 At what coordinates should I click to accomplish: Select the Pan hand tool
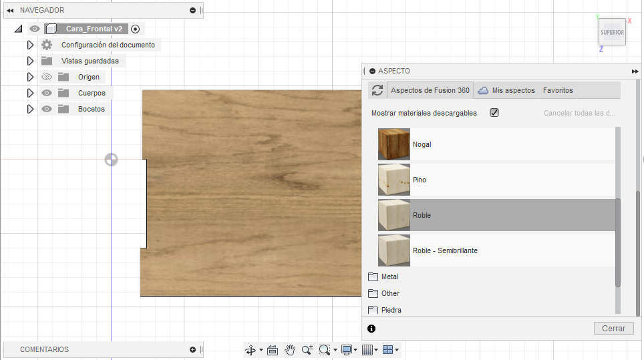click(x=290, y=350)
